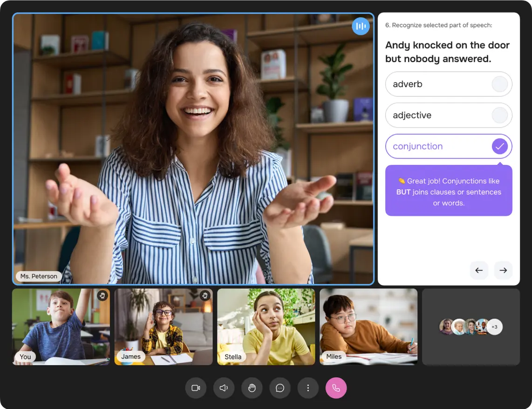Open the chat messages panel
Screen dimensions: 532x409
pyautogui.click(x=280, y=388)
